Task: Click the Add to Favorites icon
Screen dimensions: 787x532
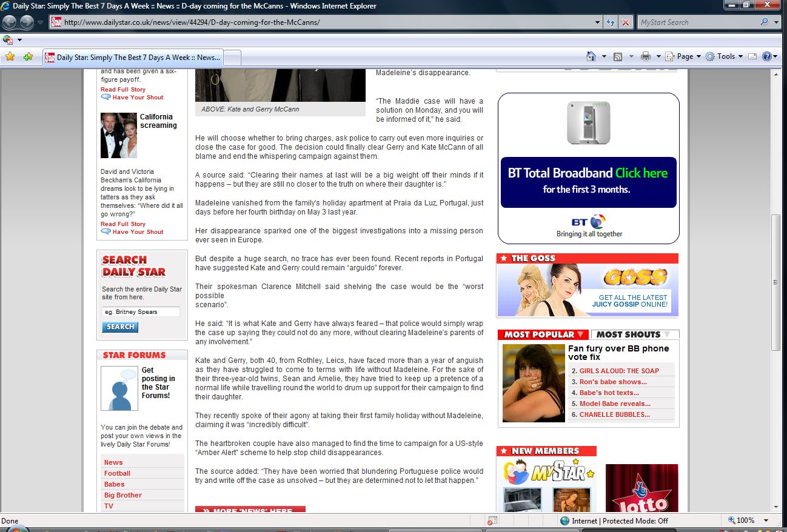Action: point(28,56)
